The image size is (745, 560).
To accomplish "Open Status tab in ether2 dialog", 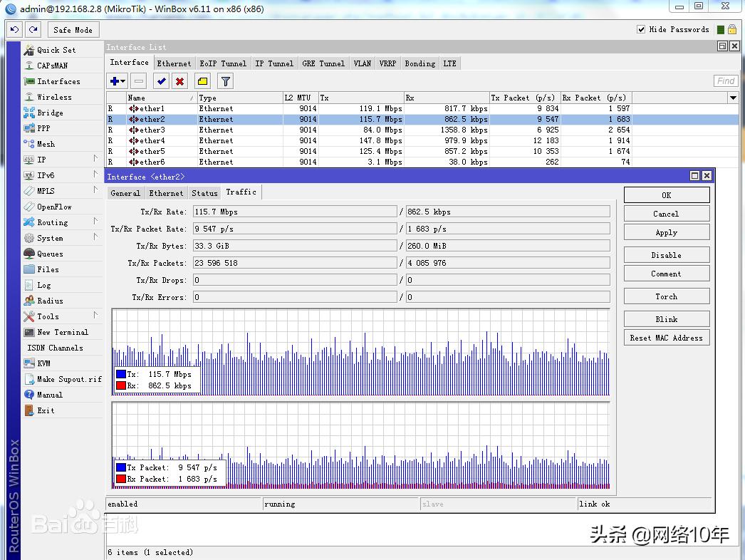I will 205,193.
